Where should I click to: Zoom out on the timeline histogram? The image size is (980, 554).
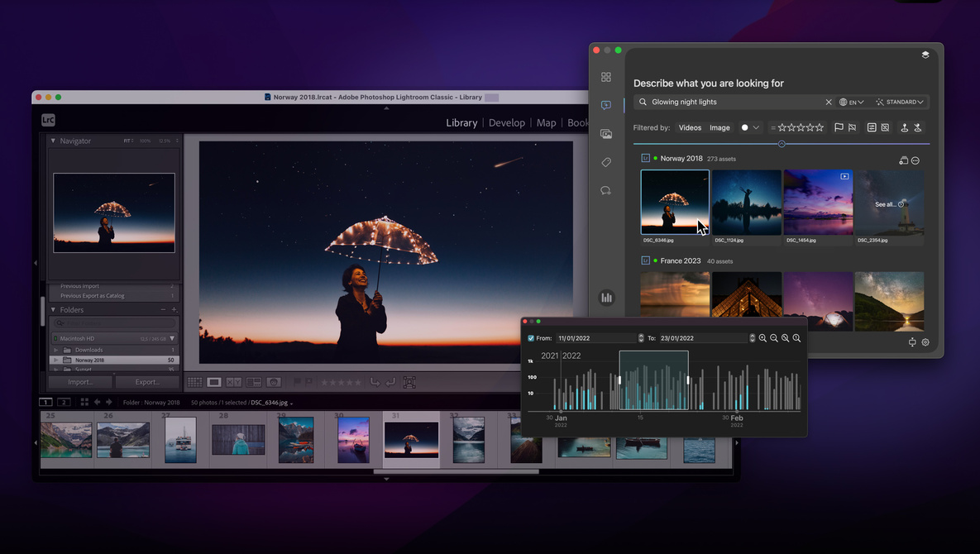(x=774, y=338)
